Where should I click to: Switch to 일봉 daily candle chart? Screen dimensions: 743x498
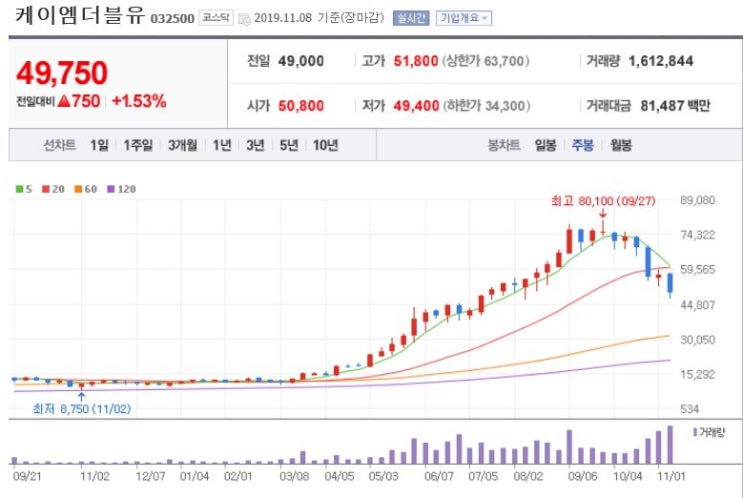point(545,145)
